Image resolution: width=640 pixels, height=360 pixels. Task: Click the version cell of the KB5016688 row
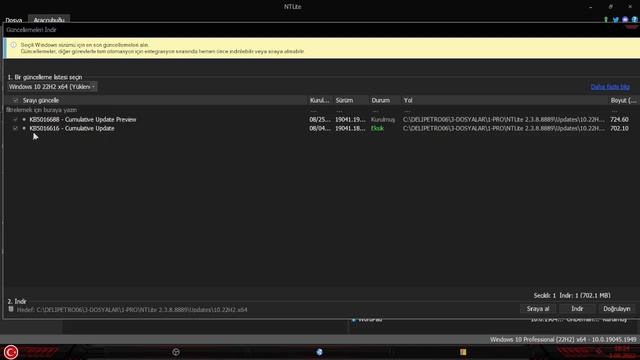tap(350, 120)
